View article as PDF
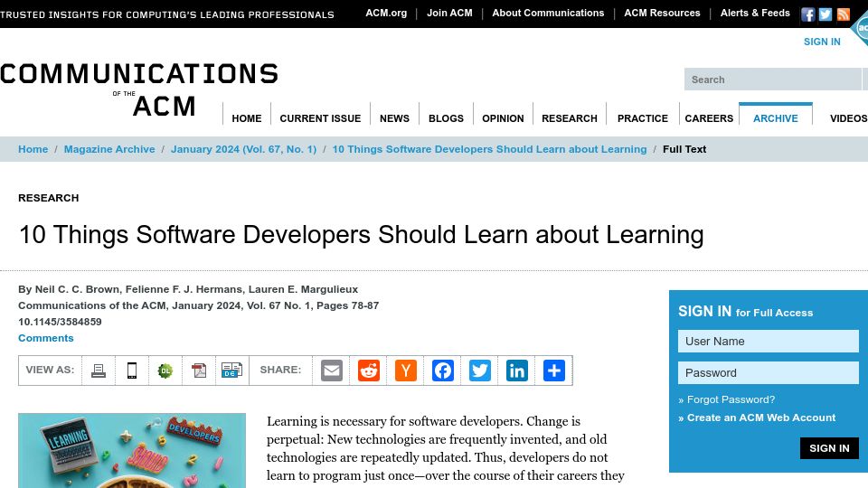 pos(199,371)
